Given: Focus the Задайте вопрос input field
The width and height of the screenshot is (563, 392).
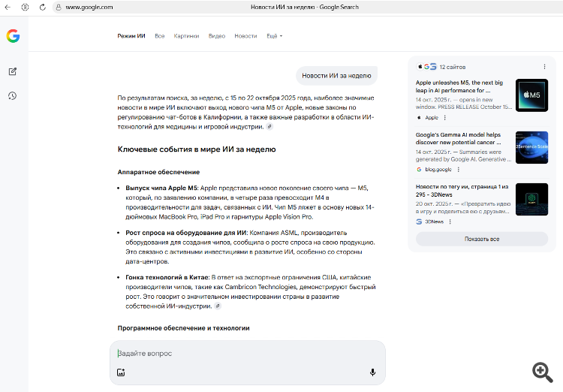Looking at the screenshot, I should [x=248, y=354].
